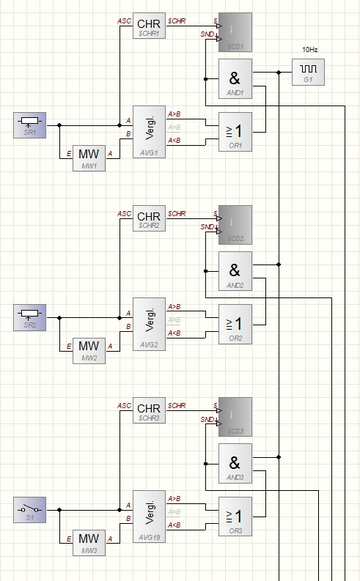Click the ASC input pin of SCHR1
This screenshot has height=581, width=360.
(x=124, y=21)
